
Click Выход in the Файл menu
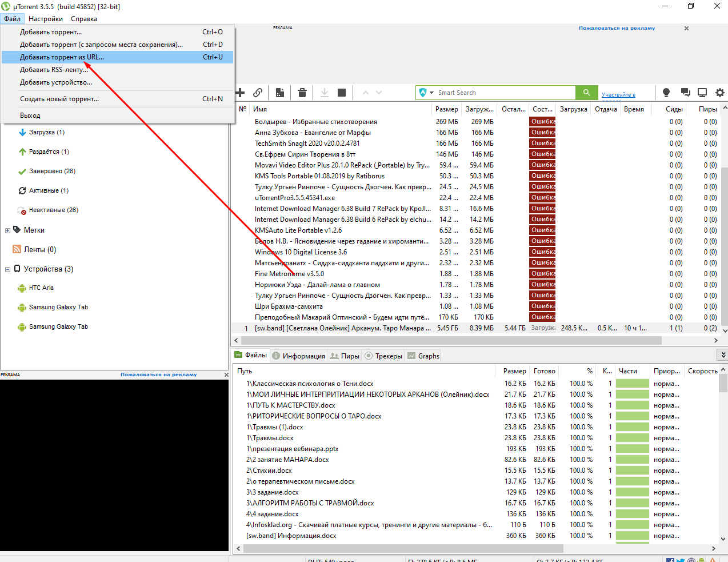tap(117, 115)
